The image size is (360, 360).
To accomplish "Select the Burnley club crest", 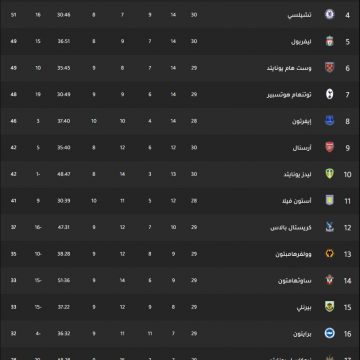I will (x=329, y=307).
